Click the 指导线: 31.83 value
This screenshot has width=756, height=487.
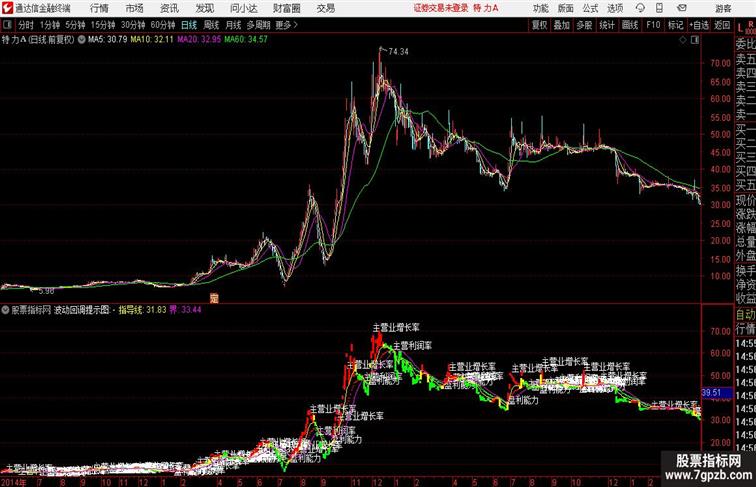tap(142, 310)
